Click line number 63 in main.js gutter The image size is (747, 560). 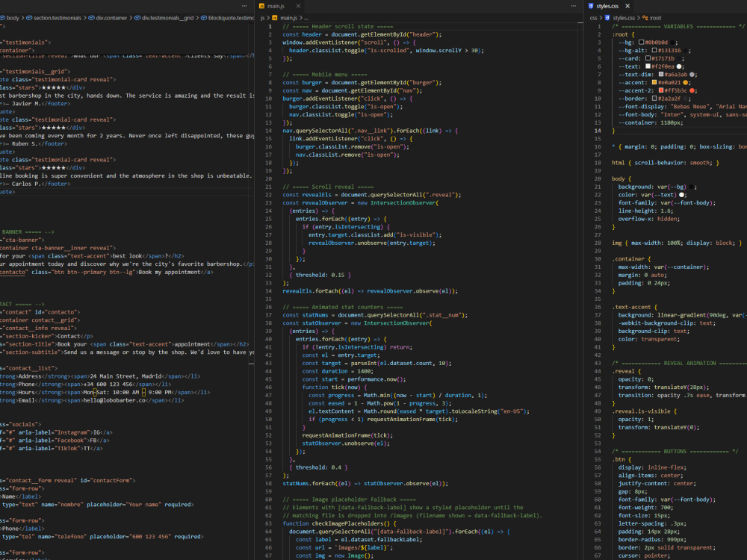269,524
